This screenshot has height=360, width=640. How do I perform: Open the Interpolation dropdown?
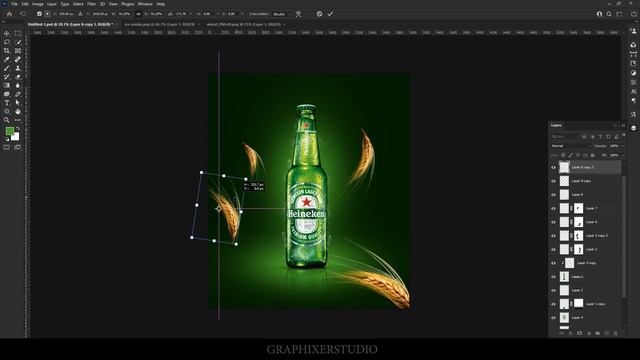282,14
